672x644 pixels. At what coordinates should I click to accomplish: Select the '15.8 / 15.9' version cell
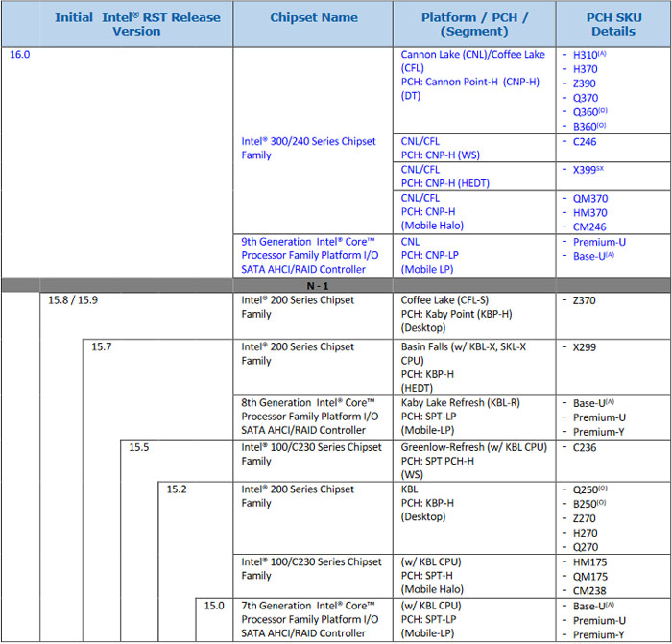(x=73, y=300)
